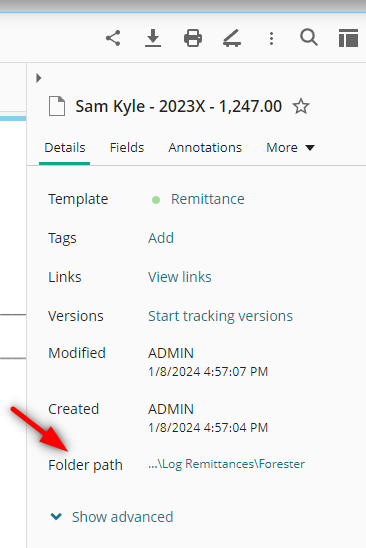
Task: Click the document file icon beside title
Action: tap(57, 106)
